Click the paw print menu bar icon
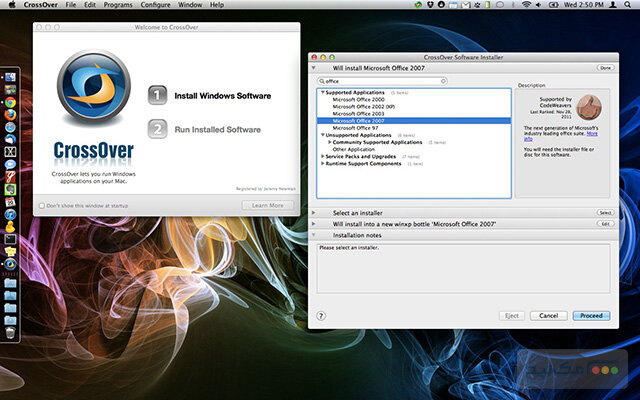The width and height of the screenshot is (640, 400). click(477, 5)
